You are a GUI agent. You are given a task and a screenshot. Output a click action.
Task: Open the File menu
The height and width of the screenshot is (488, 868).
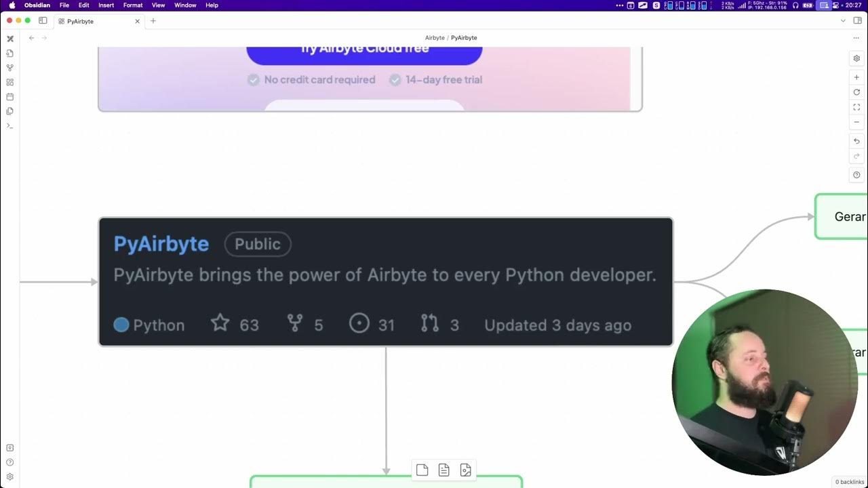pyautogui.click(x=64, y=5)
